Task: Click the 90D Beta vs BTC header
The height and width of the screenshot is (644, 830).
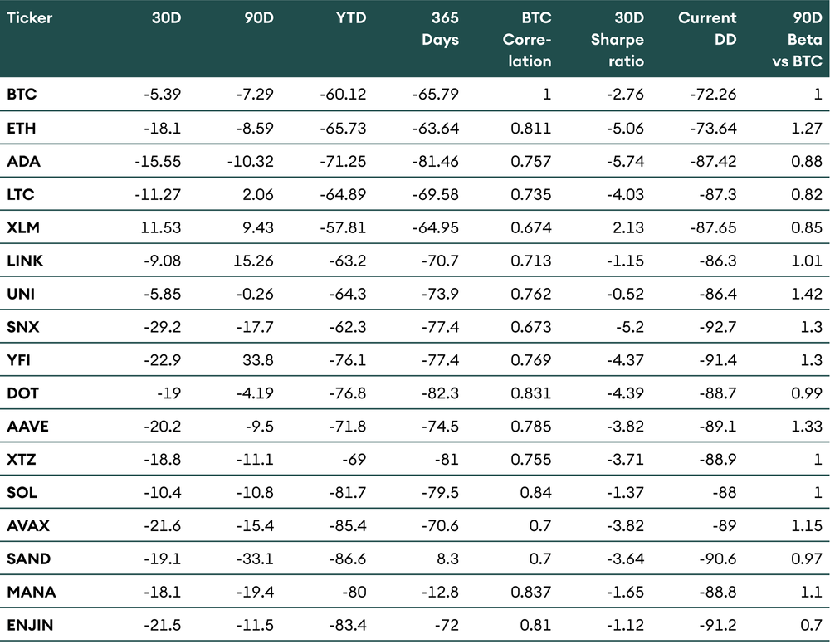Action: (x=802, y=39)
